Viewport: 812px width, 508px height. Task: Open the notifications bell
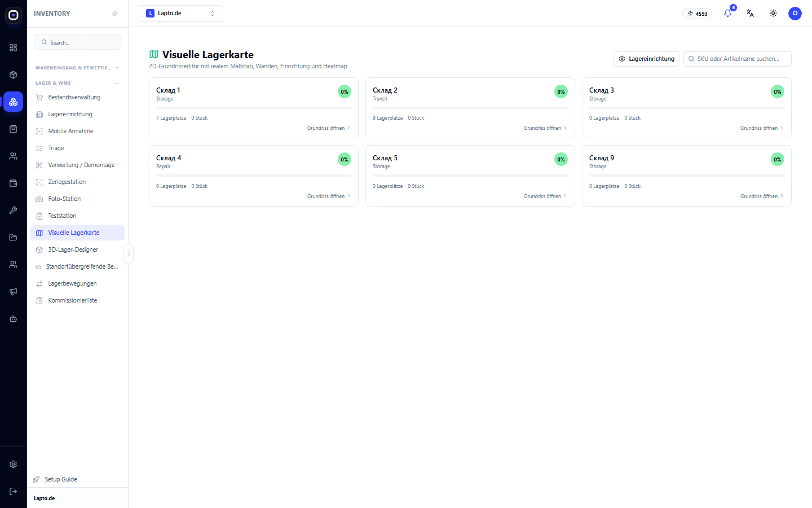point(727,13)
